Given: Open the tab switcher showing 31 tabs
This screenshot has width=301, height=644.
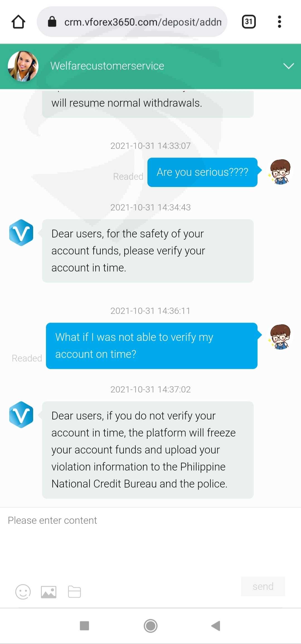Looking at the screenshot, I should 249,22.
